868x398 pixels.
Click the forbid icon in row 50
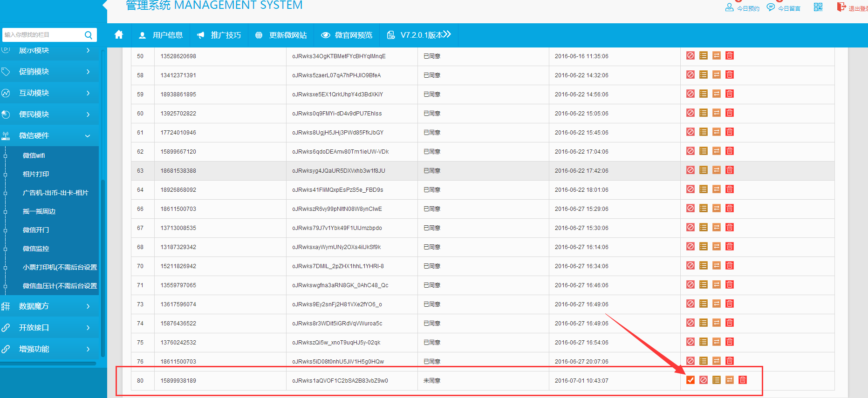click(x=690, y=55)
